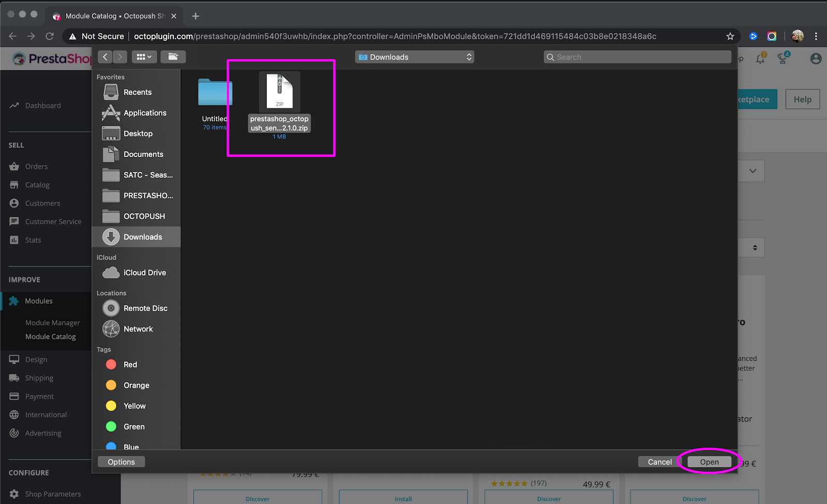
Task: Open iCloud Drive location
Action: (137, 273)
